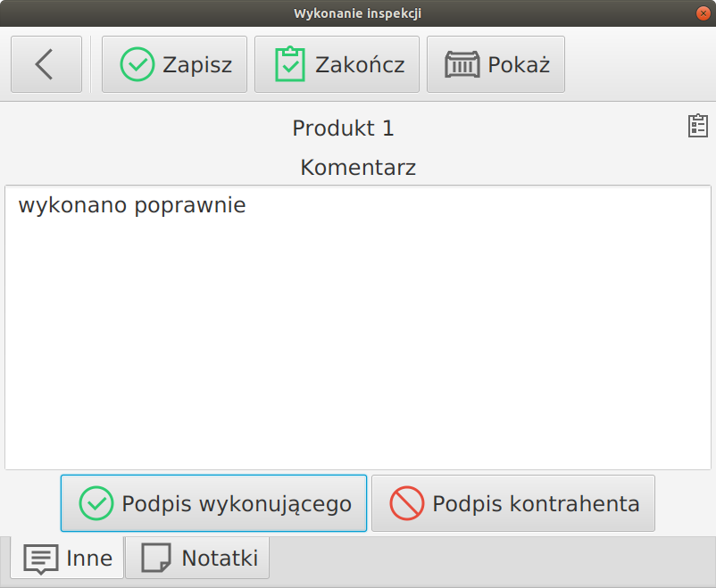Click the Komentarz section label
The height and width of the screenshot is (588, 716).
(357, 167)
